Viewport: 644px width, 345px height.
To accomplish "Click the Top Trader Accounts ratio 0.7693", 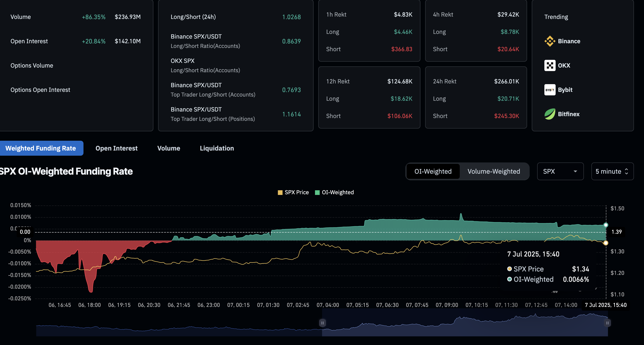I will point(292,90).
